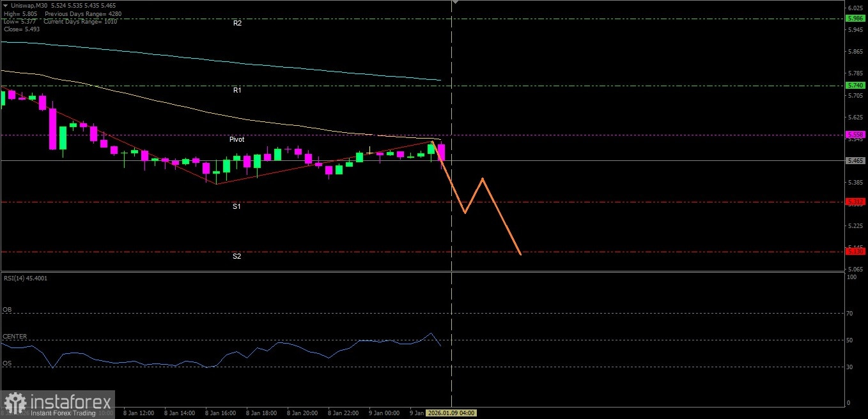The height and width of the screenshot is (419, 868).
Task: Click the RSI scale value 30
Action: pos(850,367)
